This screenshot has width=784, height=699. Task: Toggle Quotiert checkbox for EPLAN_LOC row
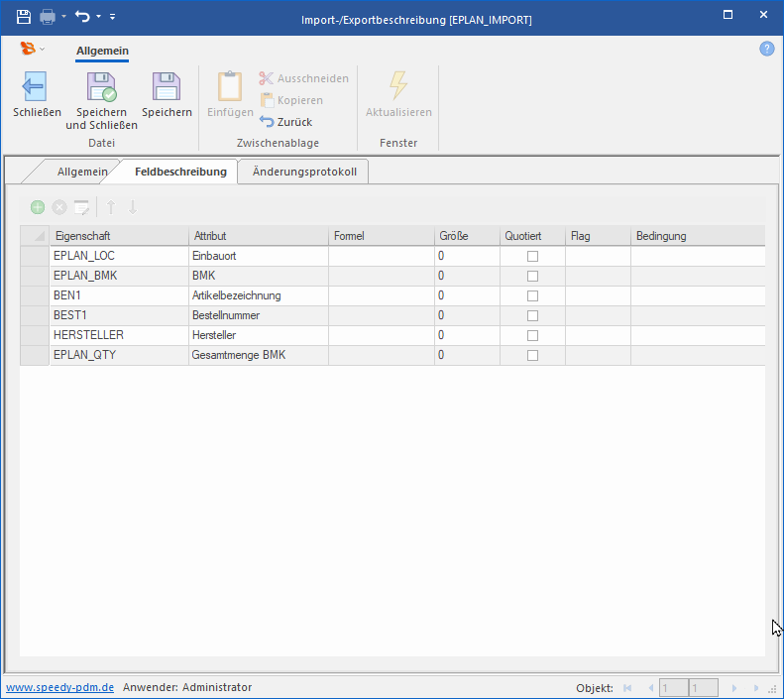coord(532,256)
